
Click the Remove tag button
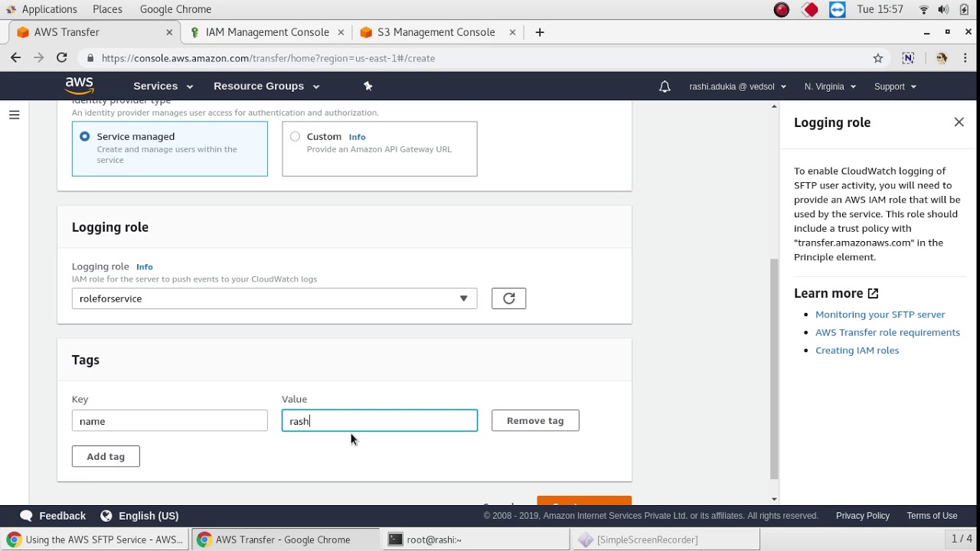tap(535, 420)
